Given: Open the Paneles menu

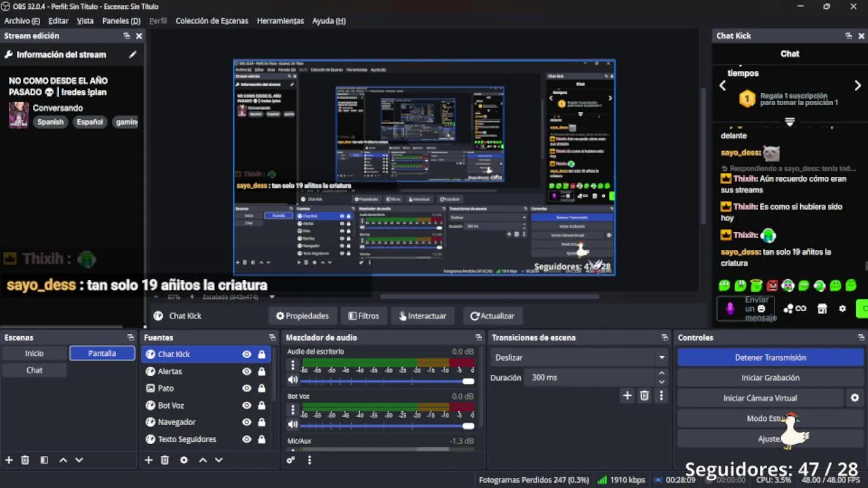Looking at the screenshot, I should 121,21.
